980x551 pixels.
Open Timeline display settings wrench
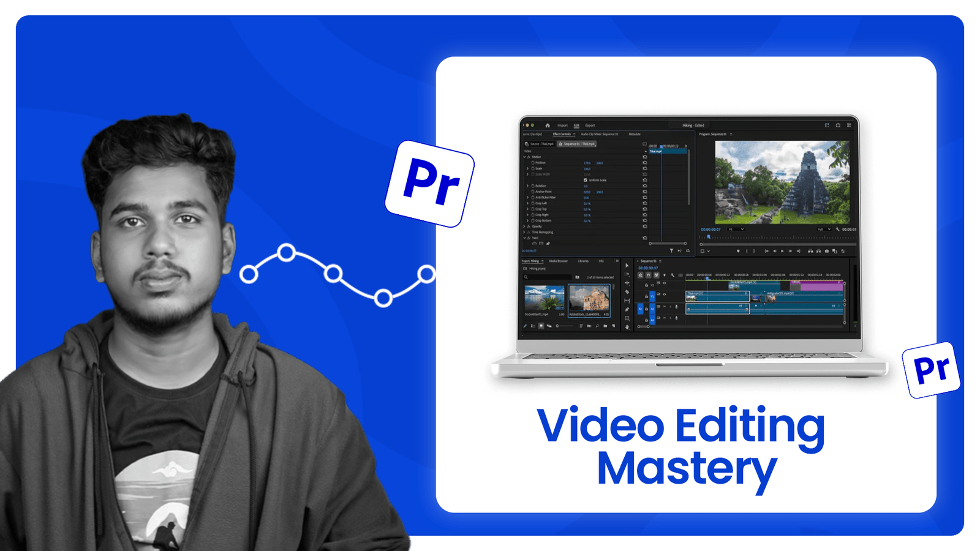673,275
